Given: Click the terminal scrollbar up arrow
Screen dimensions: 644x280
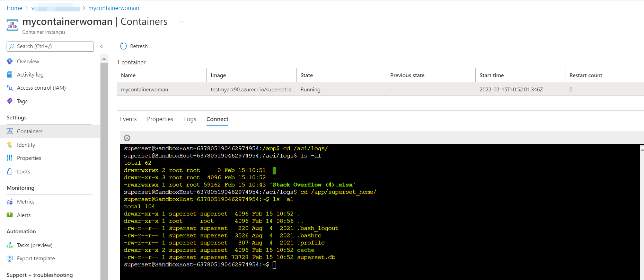Looking at the screenshot, I should [x=642, y=150].
